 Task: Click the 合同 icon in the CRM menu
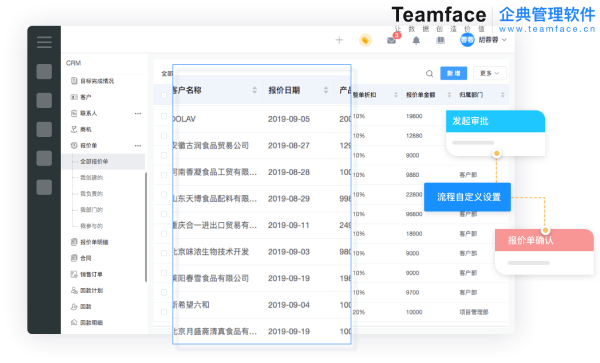tap(74, 258)
